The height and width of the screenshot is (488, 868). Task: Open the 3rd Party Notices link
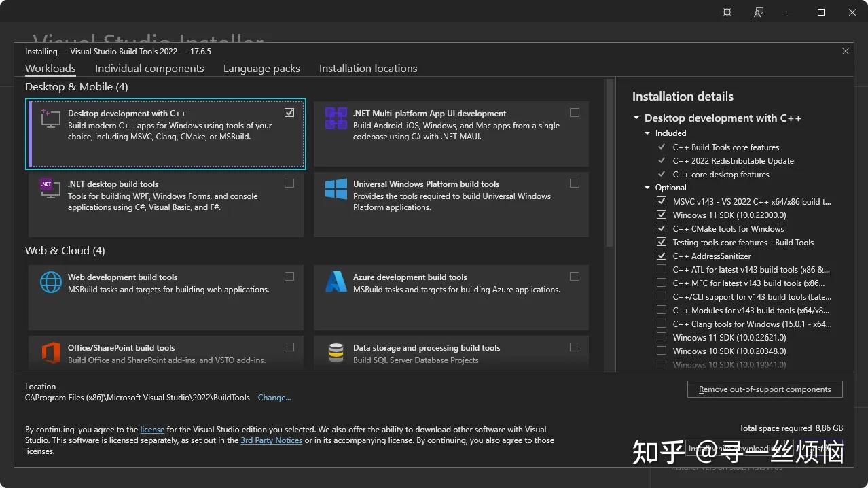pyautogui.click(x=271, y=440)
